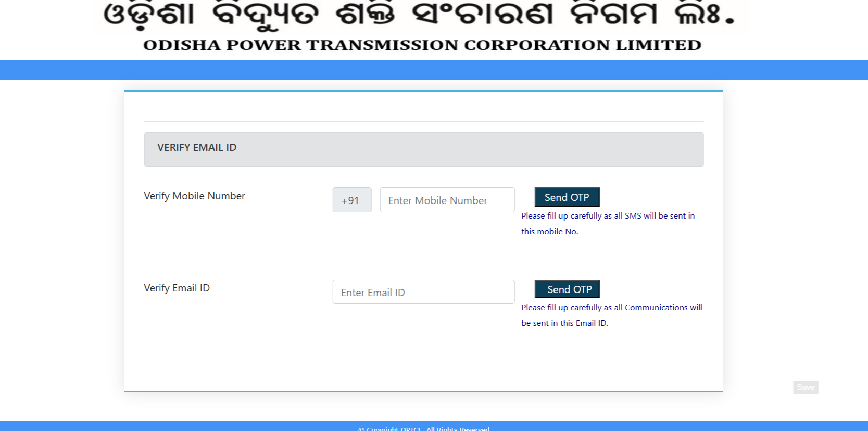
Task: Click the SMS notice under mobile Send OTP
Action: pos(607,223)
